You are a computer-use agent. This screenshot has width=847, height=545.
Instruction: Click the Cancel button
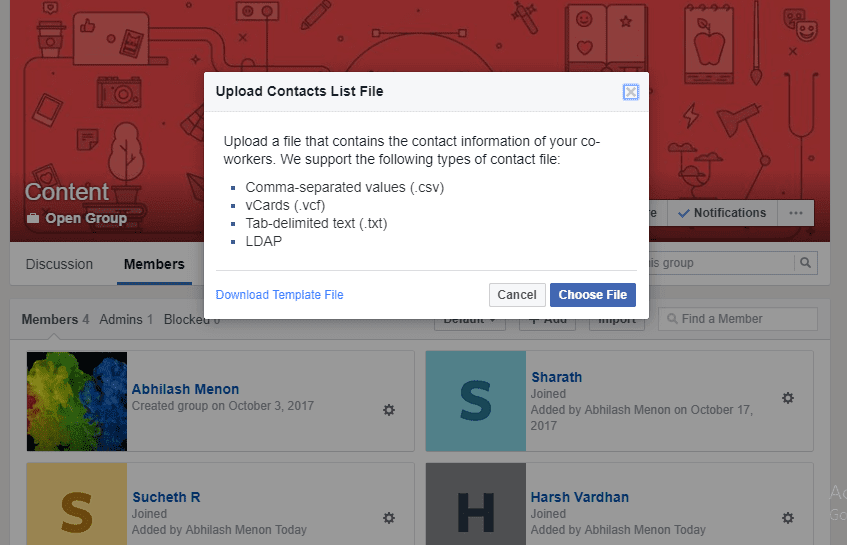517,295
